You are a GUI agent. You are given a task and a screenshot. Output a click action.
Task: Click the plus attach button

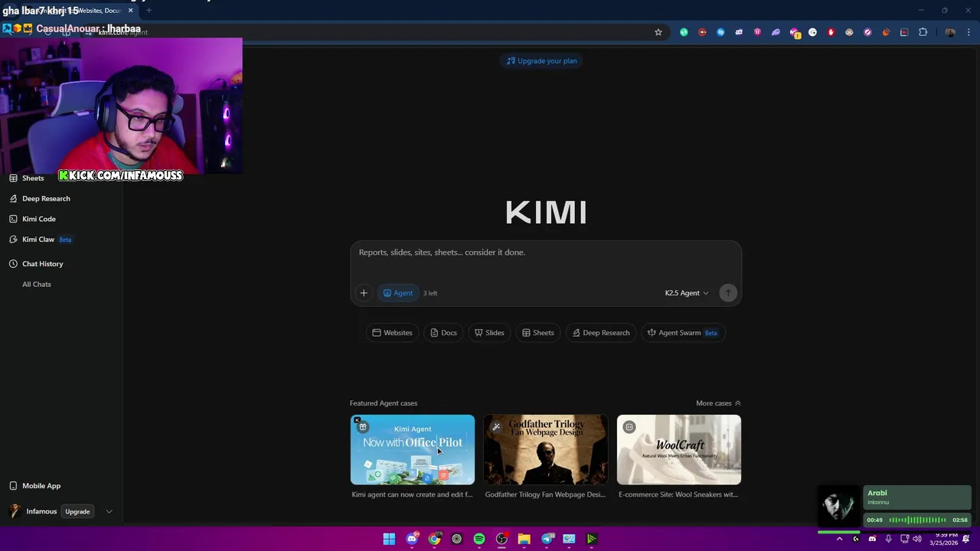click(364, 293)
